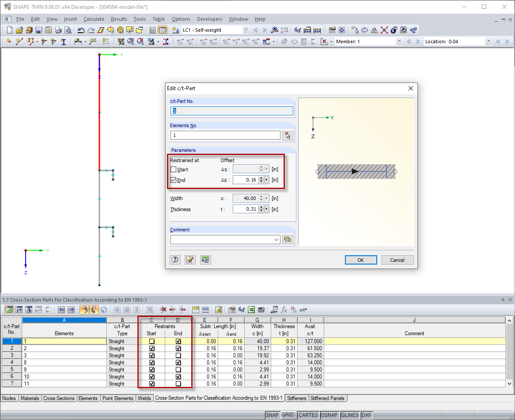Enable the Start restraint checkbox in the dialog
This screenshot has width=515, height=420.
[x=173, y=169]
